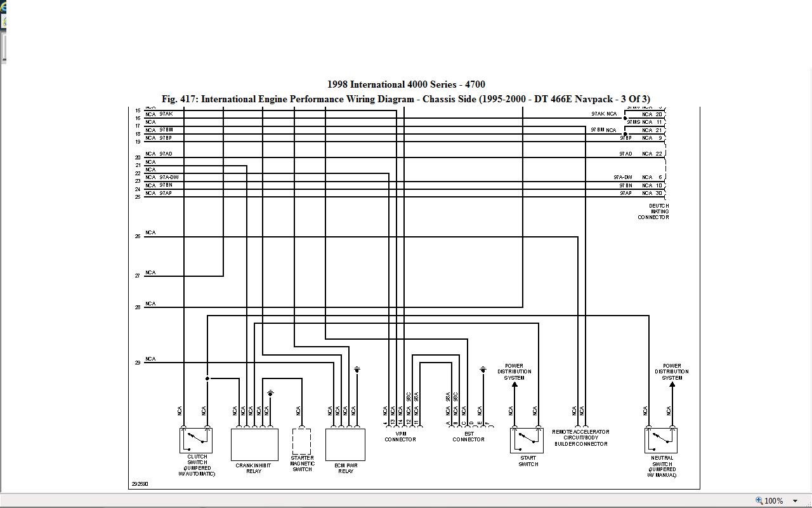812x508 pixels.
Task: Click 'POWER DISTRIBUTION SYSTEM' above the start switch
Action: (514, 371)
